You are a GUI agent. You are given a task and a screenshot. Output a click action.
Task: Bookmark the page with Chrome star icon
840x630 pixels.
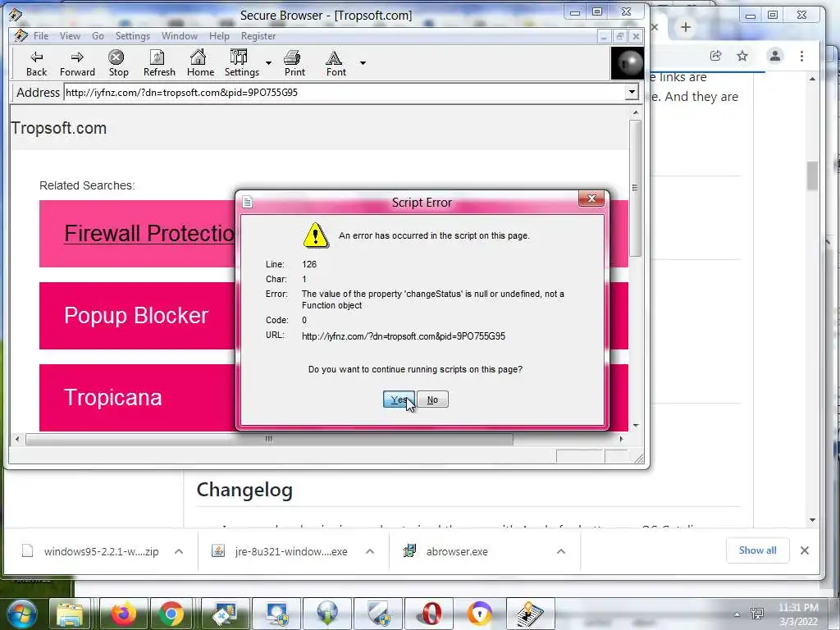(742, 56)
